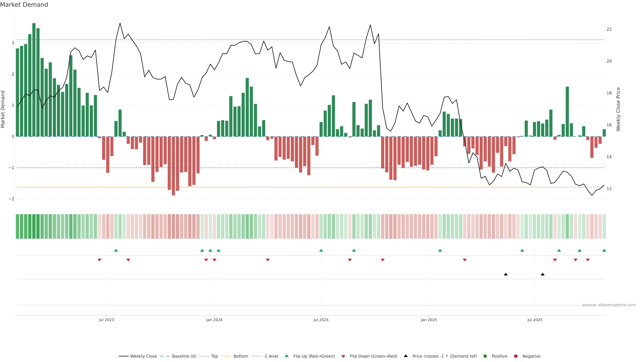Click the Jan 2025 x-axis label
Image resolution: width=644 pixels, height=362 pixels.
429,320
